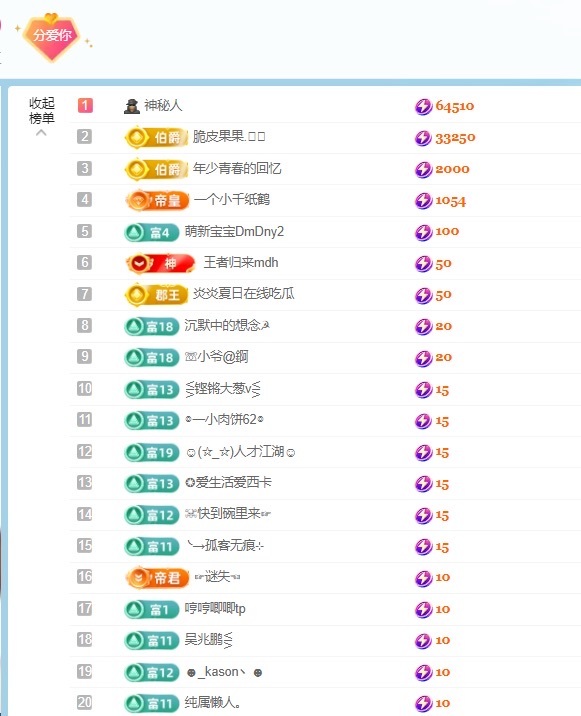
Task: Select username 爱生活爱西卡
Action: pyautogui.click(x=228, y=482)
